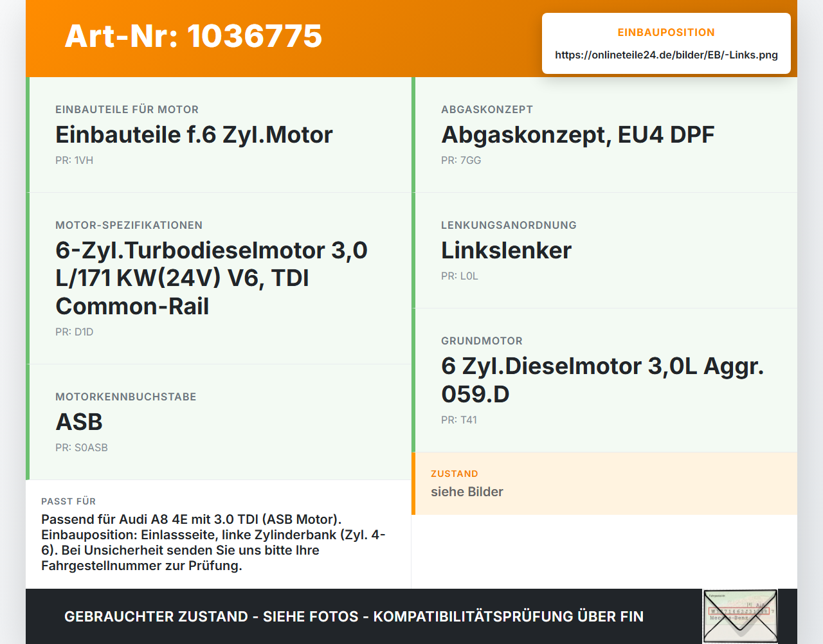Viewport: 823px width, 644px height.
Task: Click the PR: D1D code
Action: (74, 332)
